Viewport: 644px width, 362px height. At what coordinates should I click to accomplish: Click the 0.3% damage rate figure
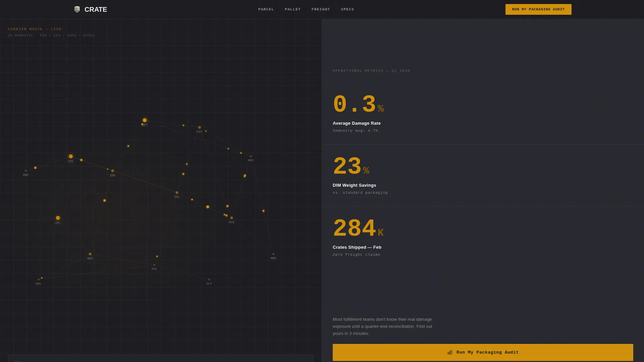[x=358, y=104]
